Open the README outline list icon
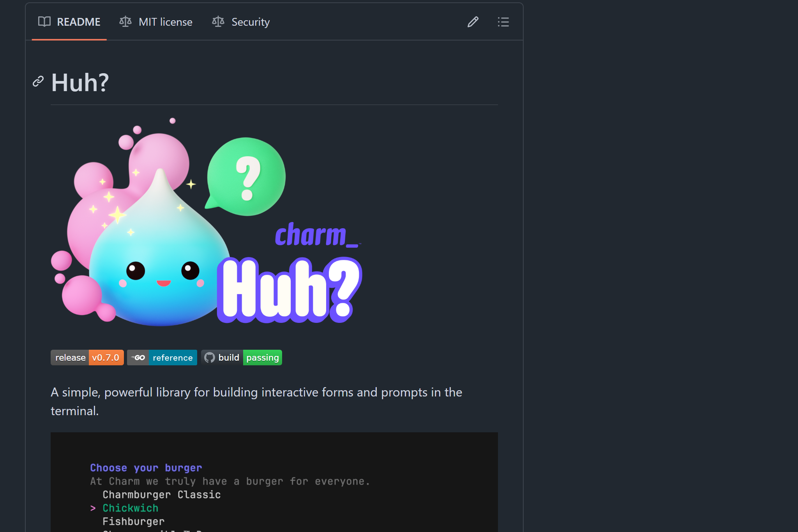Viewport: 798px width, 532px height. tap(503, 22)
